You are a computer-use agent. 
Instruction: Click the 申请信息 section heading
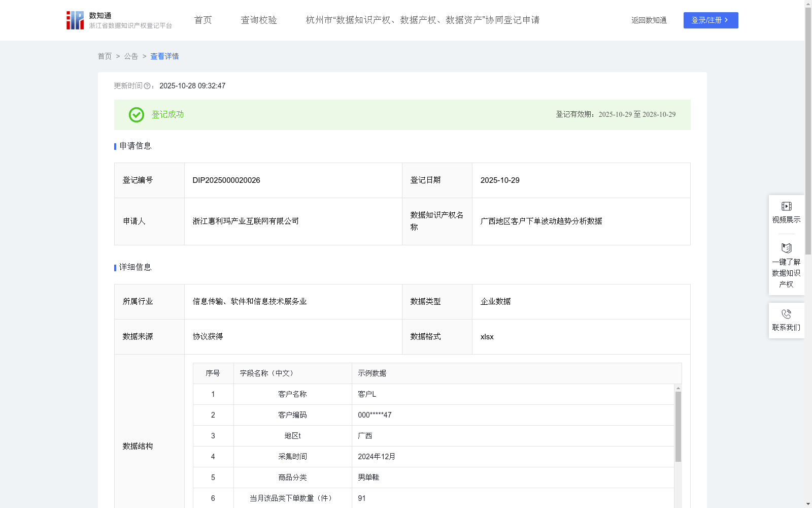click(x=136, y=146)
